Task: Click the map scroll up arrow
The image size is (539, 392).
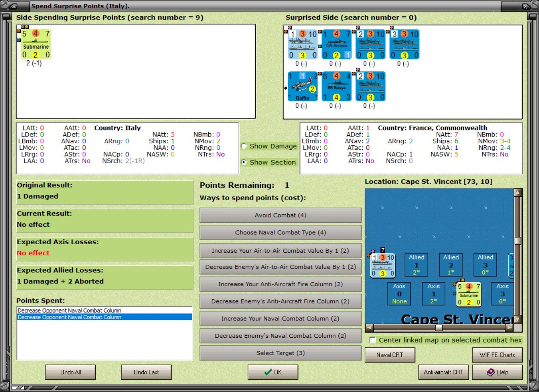Action: point(518,192)
